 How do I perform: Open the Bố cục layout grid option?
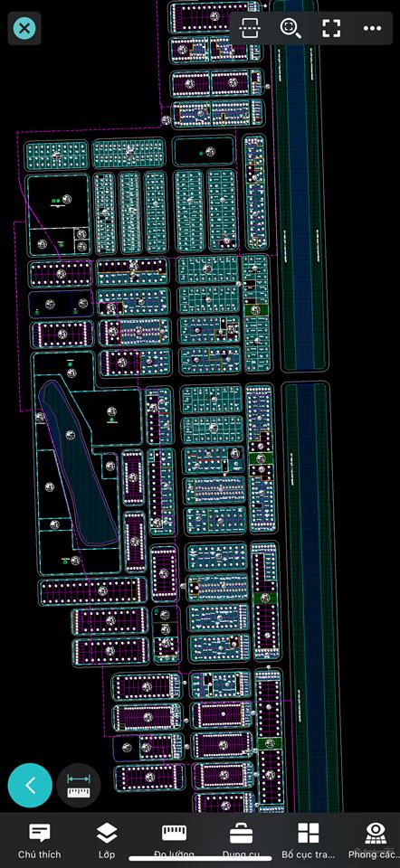click(x=308, y=840)
